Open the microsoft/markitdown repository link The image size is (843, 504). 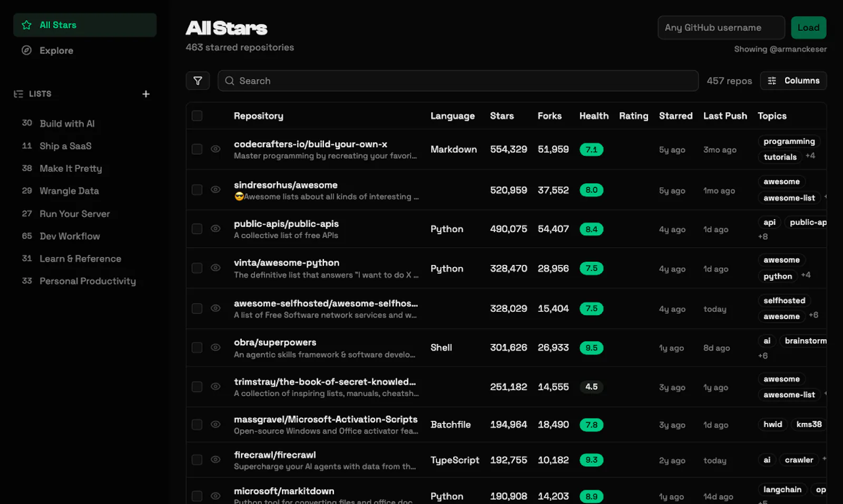point(284,491)
